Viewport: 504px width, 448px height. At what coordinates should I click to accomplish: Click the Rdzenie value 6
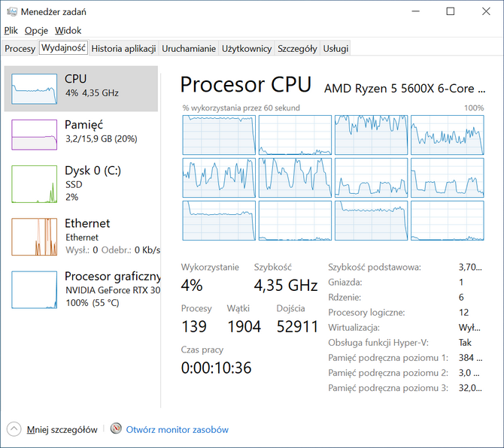pyautogui.click(x=461, y=297)
